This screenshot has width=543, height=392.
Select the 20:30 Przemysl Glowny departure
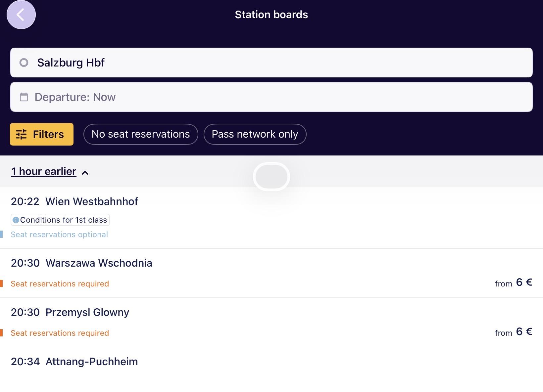coord(87,312)
